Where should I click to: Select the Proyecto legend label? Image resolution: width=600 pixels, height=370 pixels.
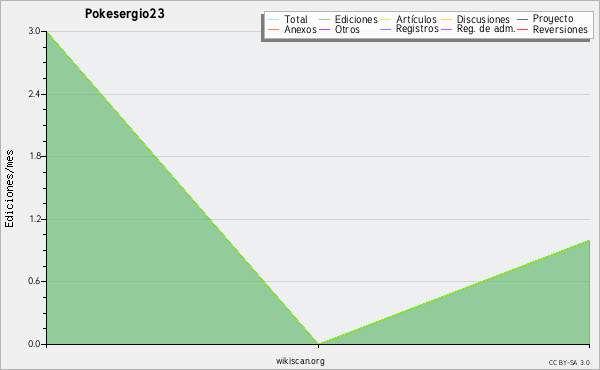coord(553,19)
